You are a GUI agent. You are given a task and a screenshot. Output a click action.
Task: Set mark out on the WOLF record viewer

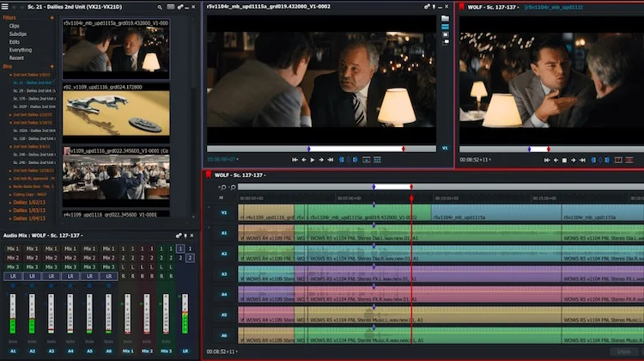[607, 160]
